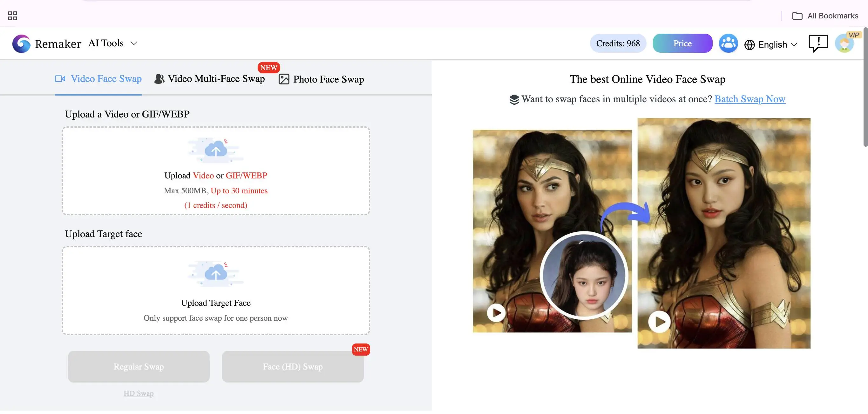Open the community group icon
The image size is (868, 414).
click(728, 43)
